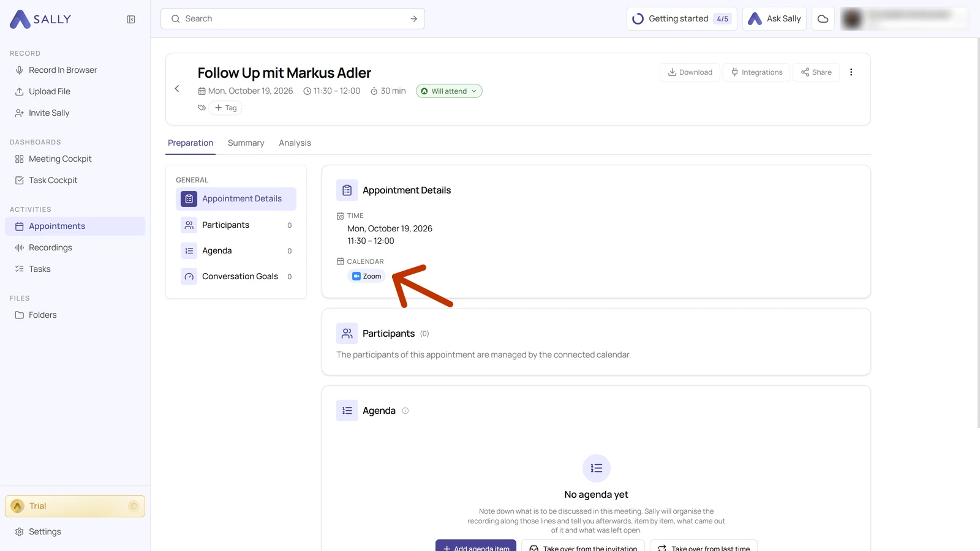The height and width of the screenshot is (551, 980).
Task: Click the Share button
Action: [x=816, y=72]
